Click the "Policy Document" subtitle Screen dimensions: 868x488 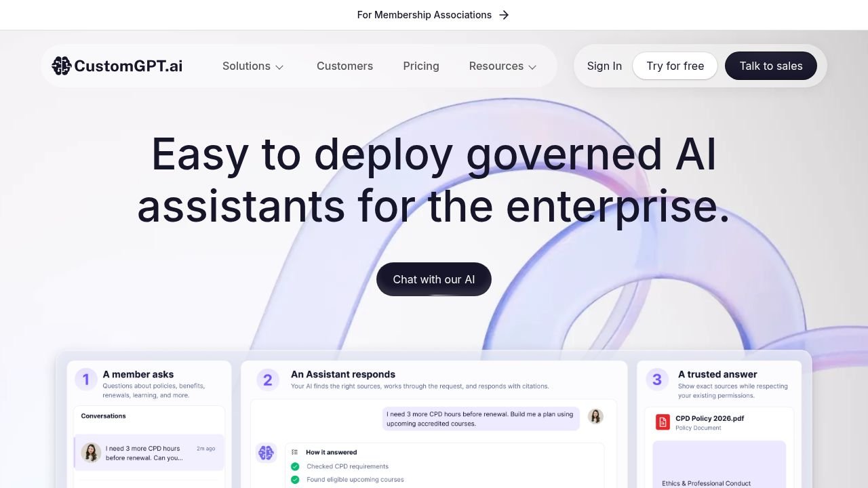click(698, 428)
